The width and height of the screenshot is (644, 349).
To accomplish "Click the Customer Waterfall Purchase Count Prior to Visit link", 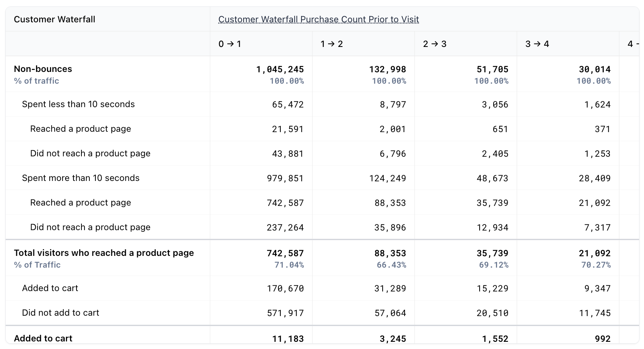I will pyautogui.click(x=318, y=19).
